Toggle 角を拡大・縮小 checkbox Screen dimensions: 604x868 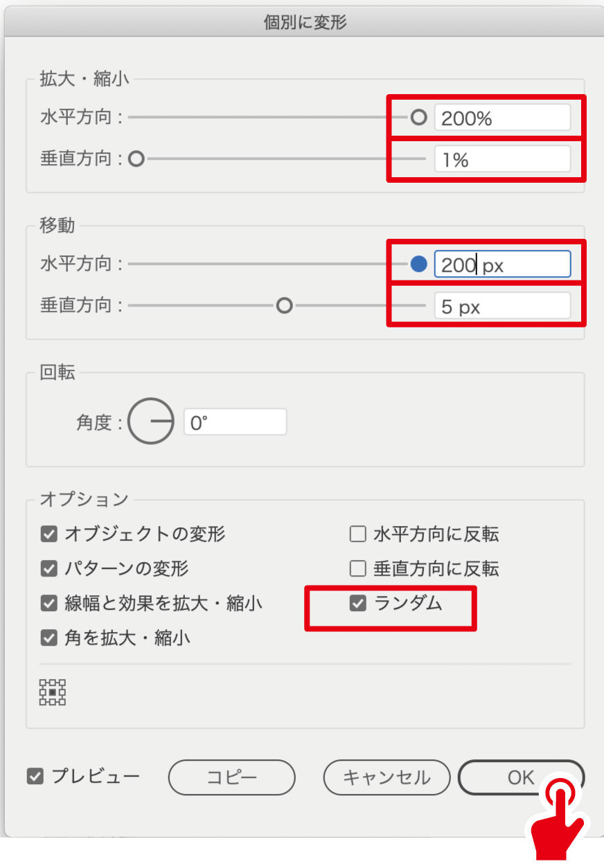[x=48, y=638]
